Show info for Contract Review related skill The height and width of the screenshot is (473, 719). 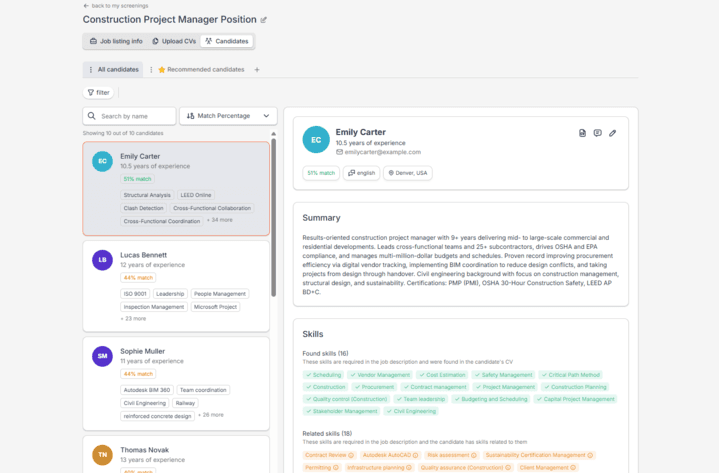pyautogui.click(x=351, y=456)
